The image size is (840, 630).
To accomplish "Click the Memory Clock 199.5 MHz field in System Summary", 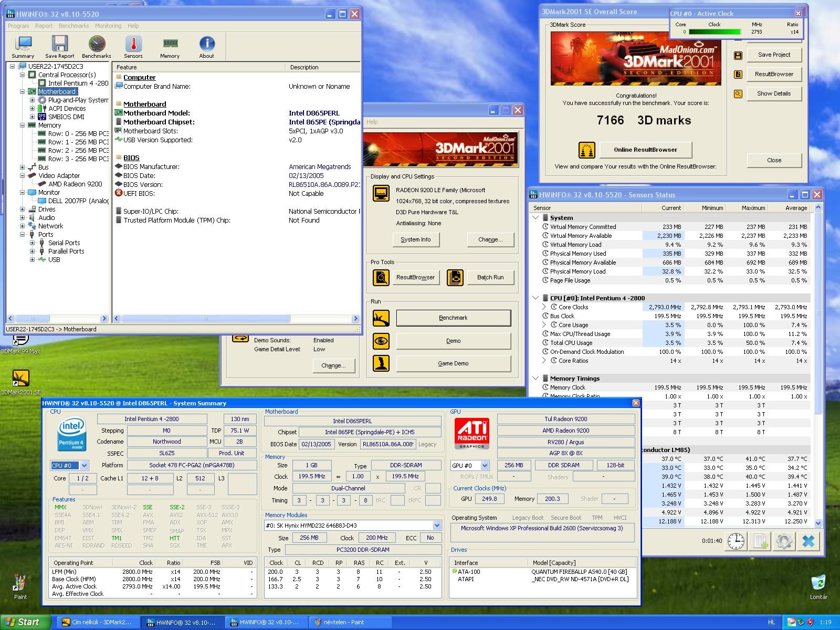I will (x=312, y=477).
